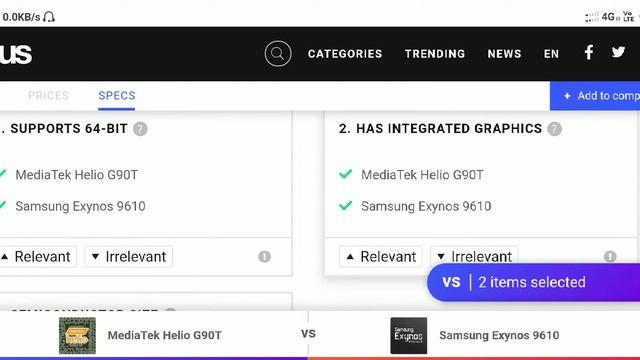Viewport: 640px width, 360px height.
Task: Select Samsung Exynos 9610 in bottom bar
Action: coord(499,336)
